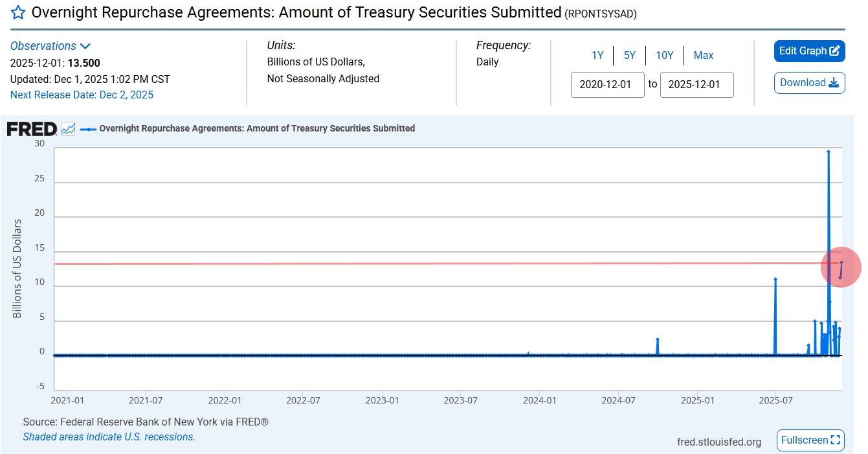The height and width of the screenshot is (454, 868).
Task: Click the sparkline chart icon beside the FRED logo
Action: click(67, 128)
